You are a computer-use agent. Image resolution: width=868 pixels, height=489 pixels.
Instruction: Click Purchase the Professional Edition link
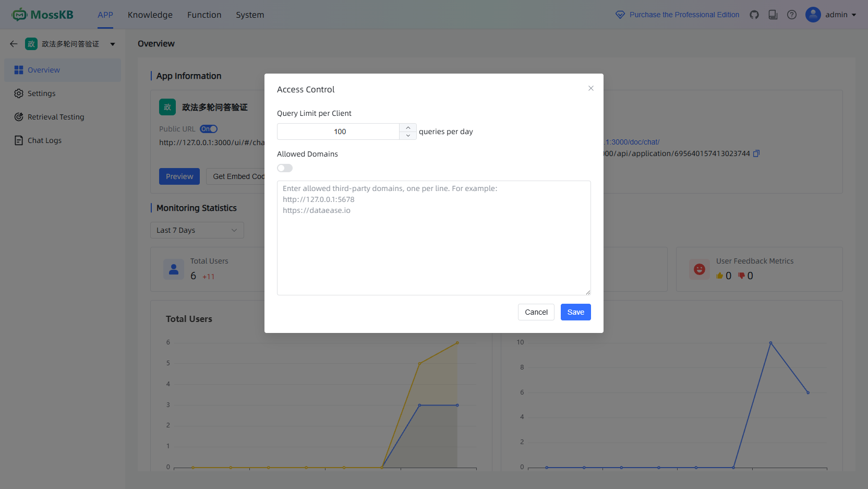coord(684,15)
